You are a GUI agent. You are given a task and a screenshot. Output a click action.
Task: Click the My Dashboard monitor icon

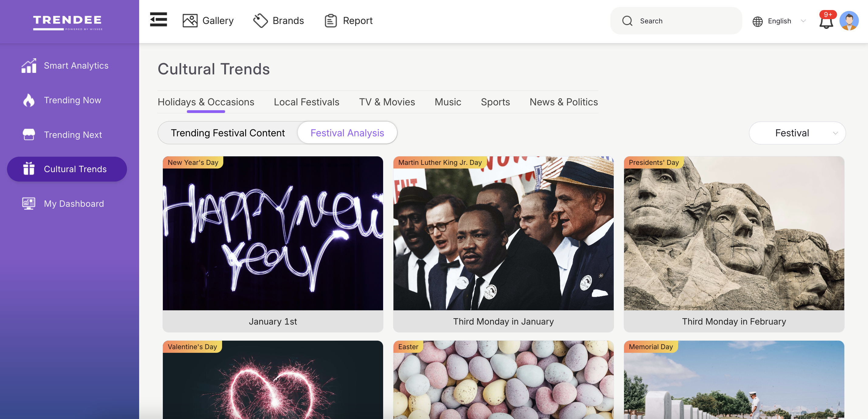coord(29,203)
